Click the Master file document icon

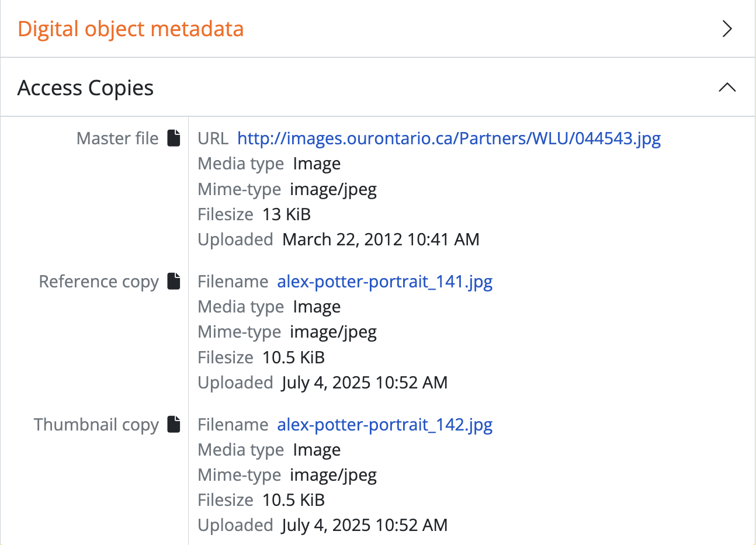point(174,138)
